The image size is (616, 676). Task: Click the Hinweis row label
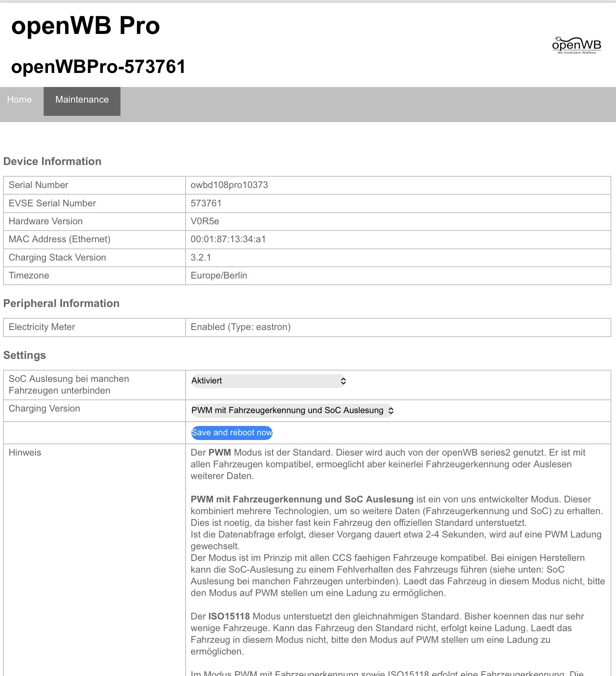coord(25,452)
